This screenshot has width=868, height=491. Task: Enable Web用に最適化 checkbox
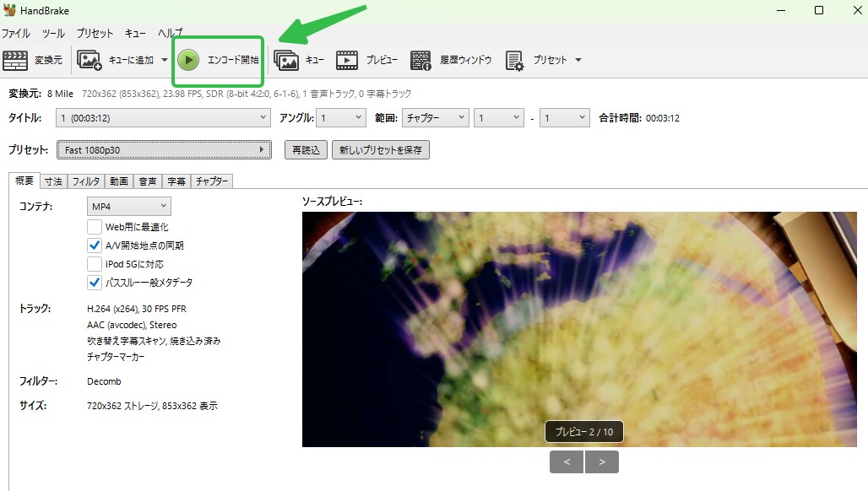point(95,227)
